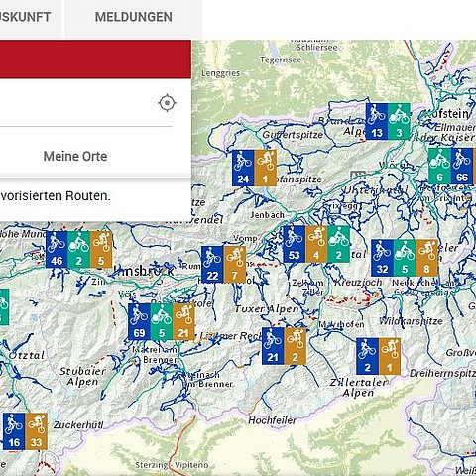Image resolution: width=476 pixels, height=476 pixels.
Task: Click the Tegernsee map label
Action: point(281,59)
